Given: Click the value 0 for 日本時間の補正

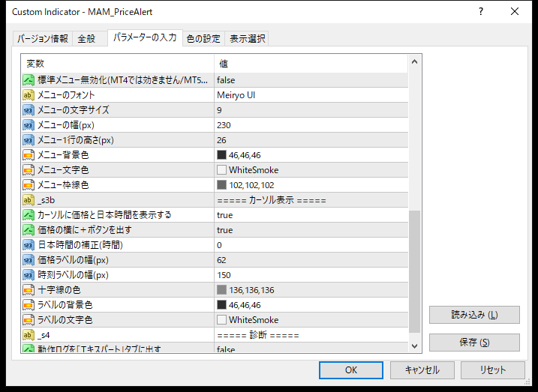Looking at the screenshot, I should coord(219,245).
